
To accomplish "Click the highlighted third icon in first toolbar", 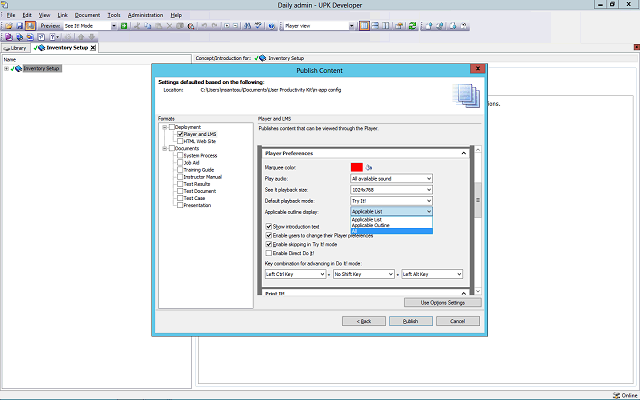I will [x=30, y=26].
